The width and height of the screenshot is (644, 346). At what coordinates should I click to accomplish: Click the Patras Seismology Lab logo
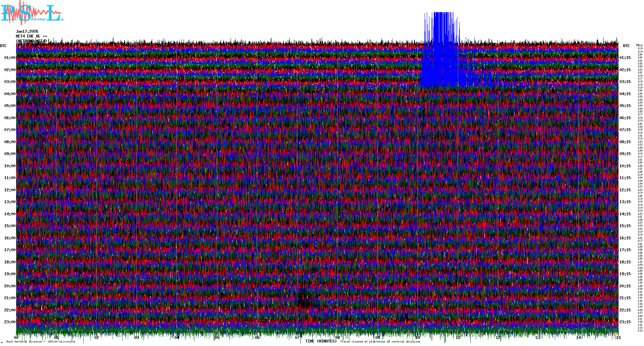(31, 13)
